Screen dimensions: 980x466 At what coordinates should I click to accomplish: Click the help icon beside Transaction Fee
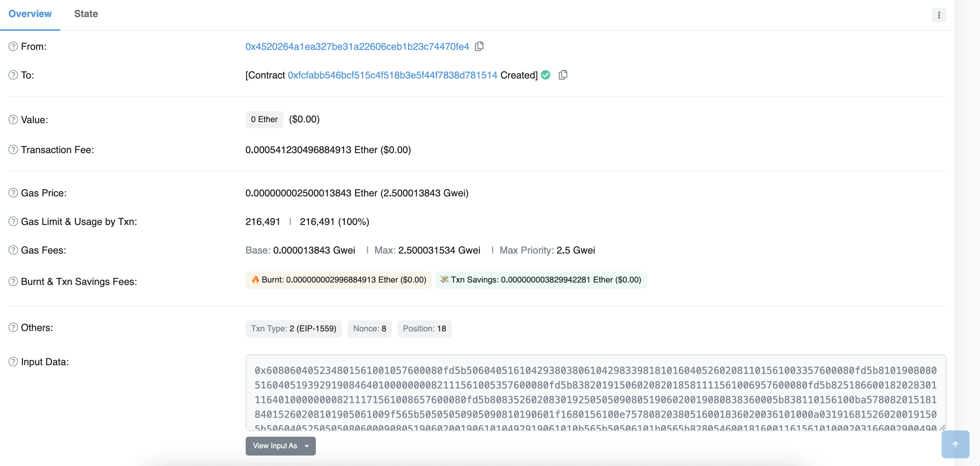[x=13, y=150]
